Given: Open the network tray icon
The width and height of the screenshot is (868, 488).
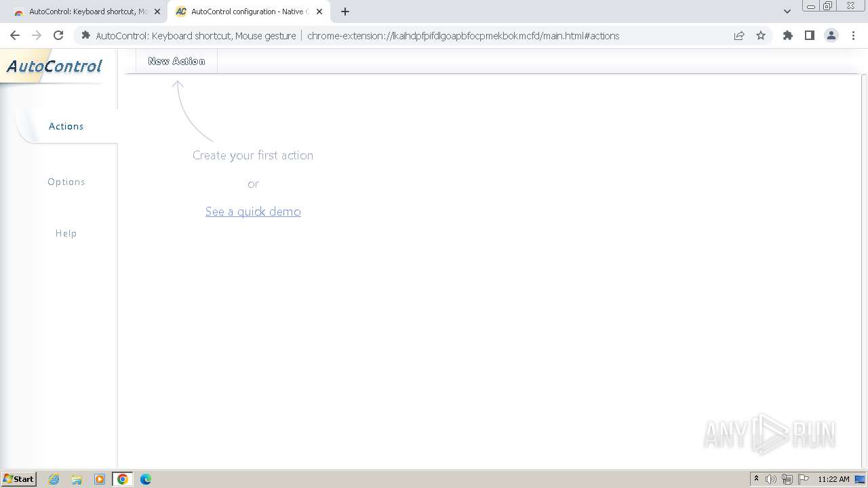Looking at the screenshot, I should 787,479.
